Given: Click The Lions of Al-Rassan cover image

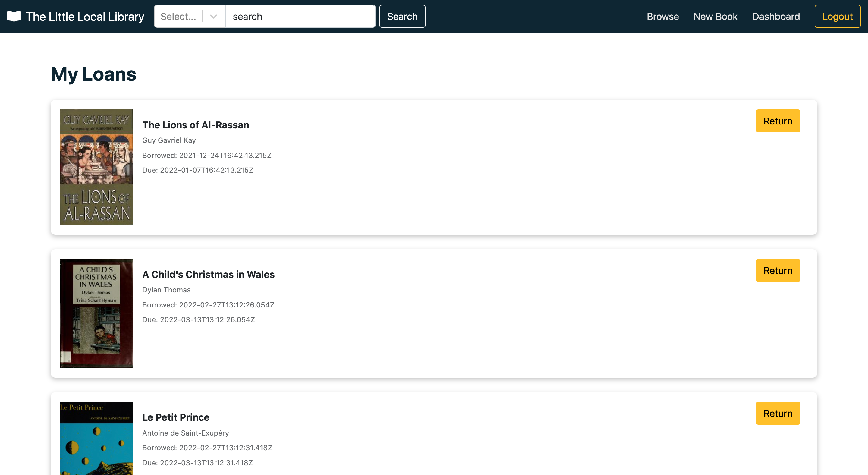Looking at the screenshot, I should pos(96,167).
